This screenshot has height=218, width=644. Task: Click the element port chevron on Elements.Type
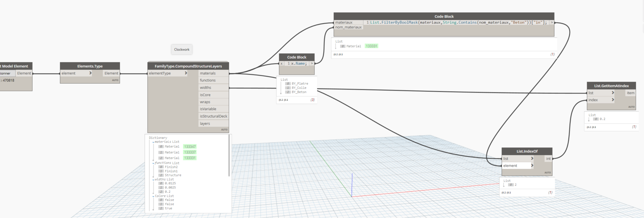tap(90, 73)
